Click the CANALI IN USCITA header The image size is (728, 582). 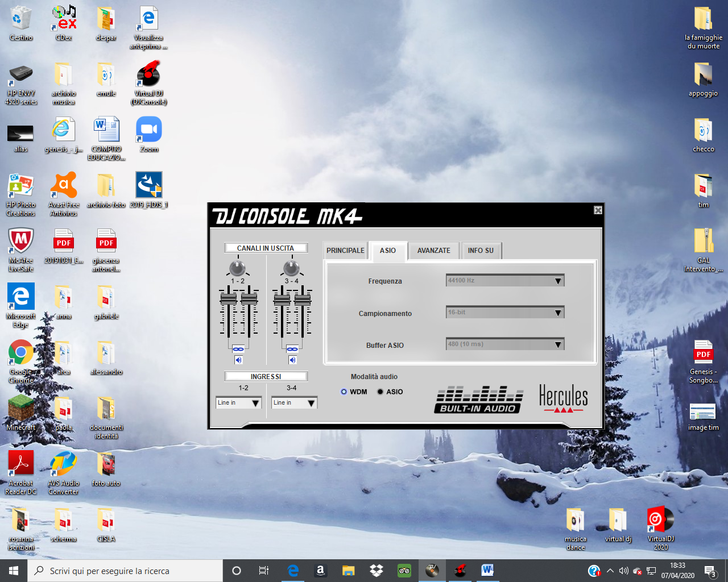click(x=266, y=248)
